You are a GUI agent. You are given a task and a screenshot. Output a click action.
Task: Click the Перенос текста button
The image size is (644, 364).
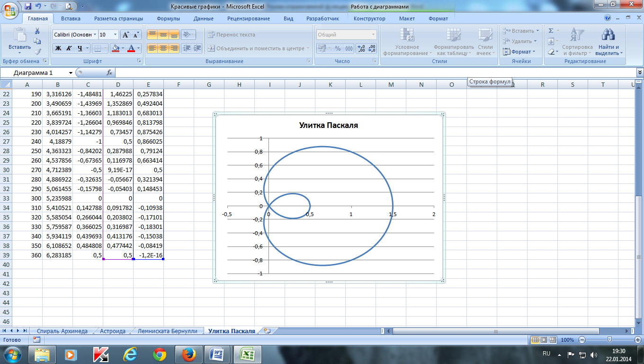click(231, 35)
